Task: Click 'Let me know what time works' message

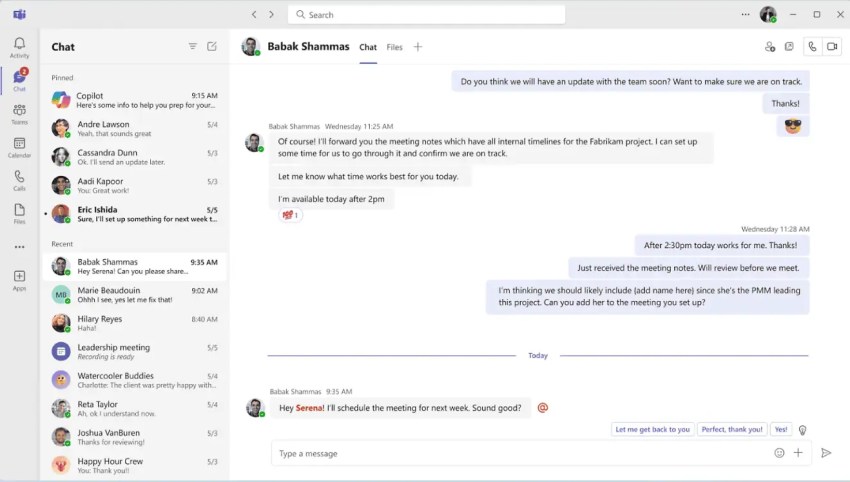Action: tap(369, 176)
